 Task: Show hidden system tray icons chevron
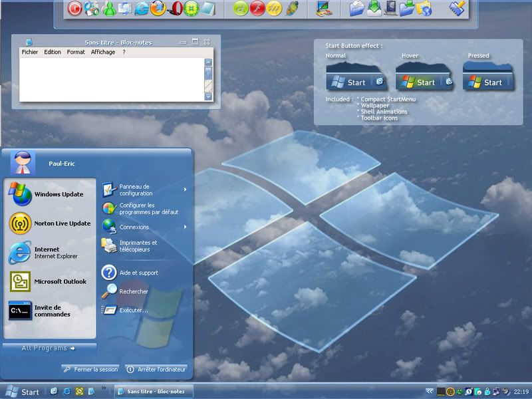(x=430, y=392)
